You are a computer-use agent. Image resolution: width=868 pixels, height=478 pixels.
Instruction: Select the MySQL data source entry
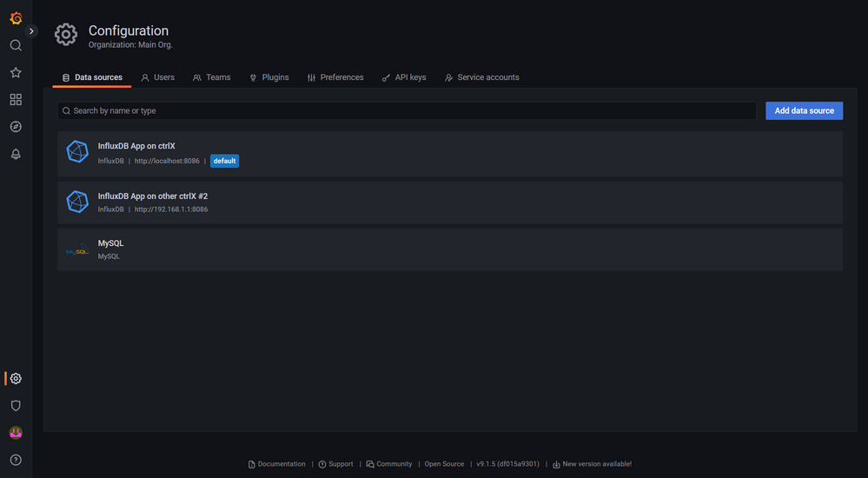point(111,243)
